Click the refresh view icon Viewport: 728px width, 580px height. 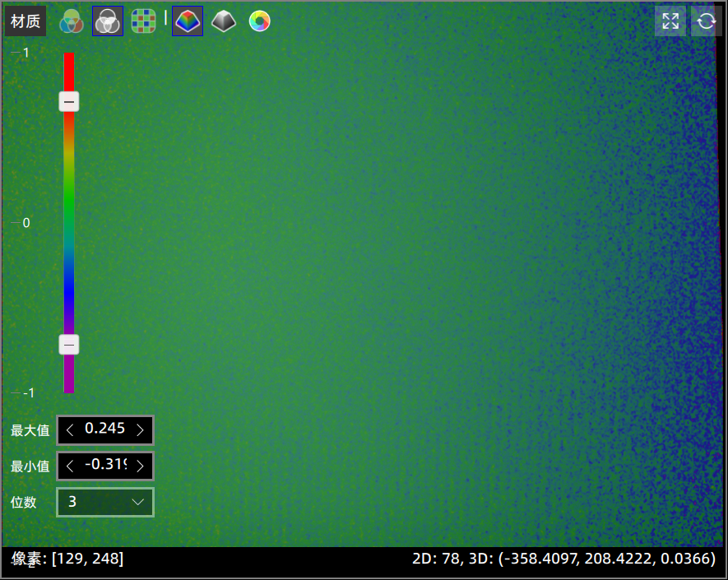pos(706,21)
